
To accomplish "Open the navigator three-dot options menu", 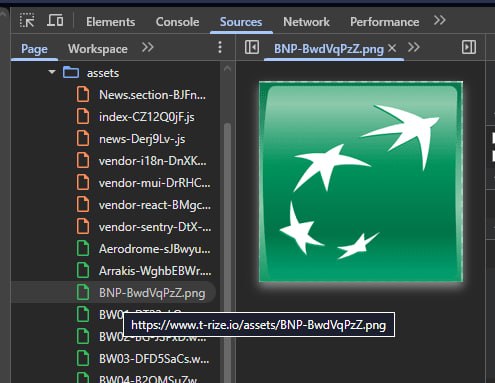I will [220, 48].
